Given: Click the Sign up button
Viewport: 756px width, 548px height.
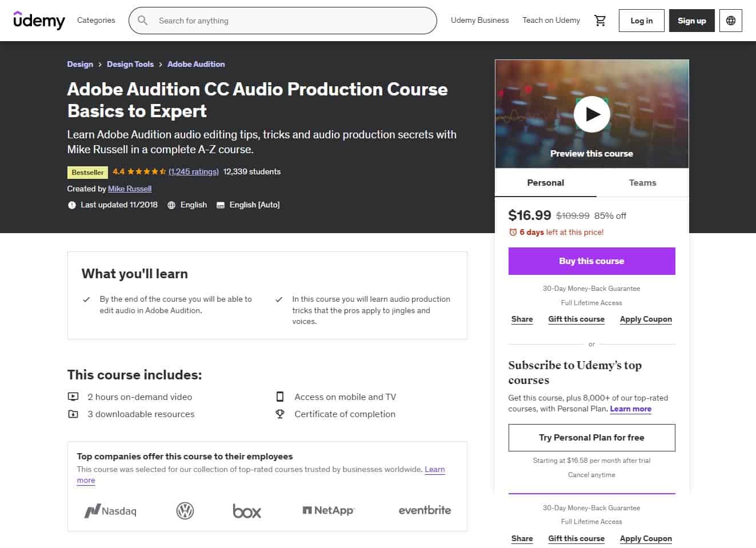Looking at the screenshot, I should tap(692, 21).
